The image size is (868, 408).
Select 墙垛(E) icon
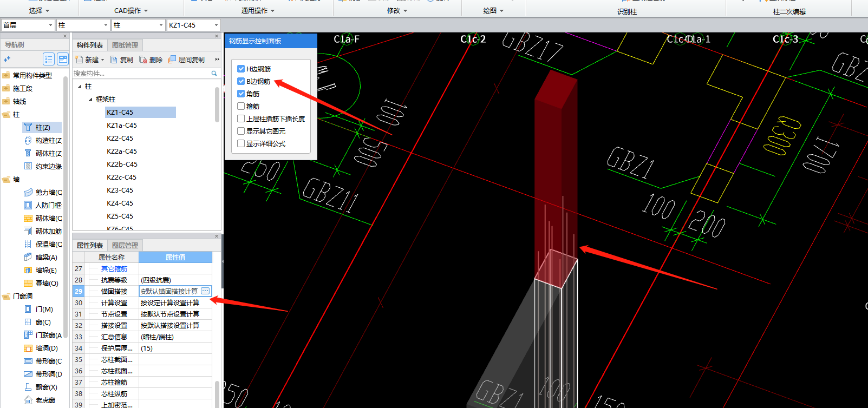pos(28,270)
